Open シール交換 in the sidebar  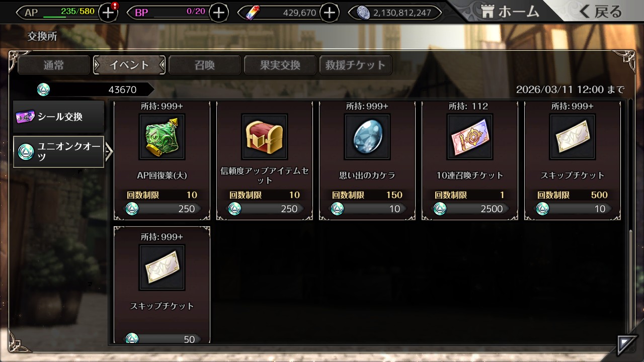coord(59,117)
